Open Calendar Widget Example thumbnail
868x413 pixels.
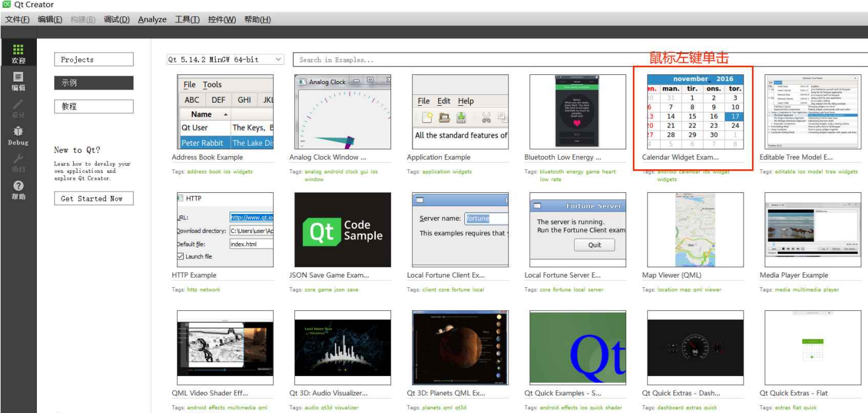(x=695, y=112)
